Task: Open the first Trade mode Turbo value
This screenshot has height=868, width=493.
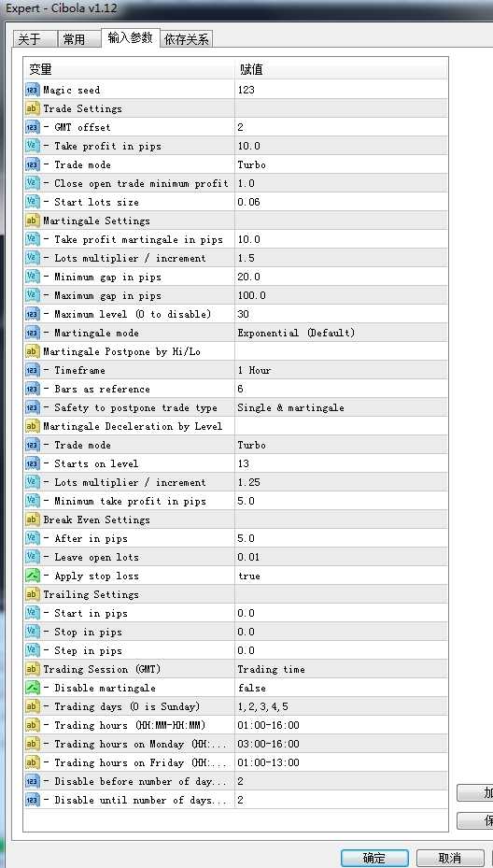Action: click(341, 165)
